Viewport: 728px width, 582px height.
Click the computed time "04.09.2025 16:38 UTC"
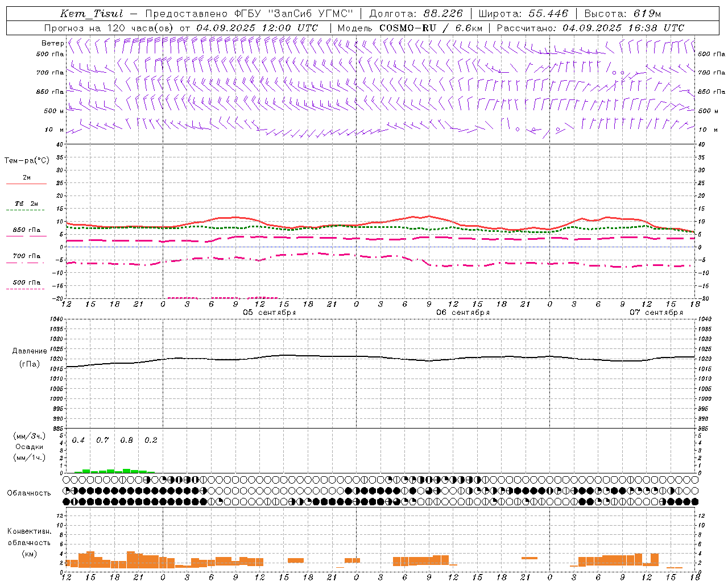[623, 28]
